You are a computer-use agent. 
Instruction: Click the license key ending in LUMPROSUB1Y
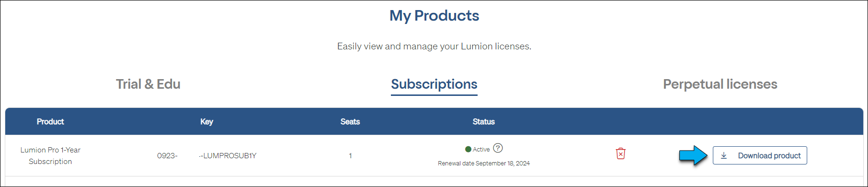coord(228,156)
